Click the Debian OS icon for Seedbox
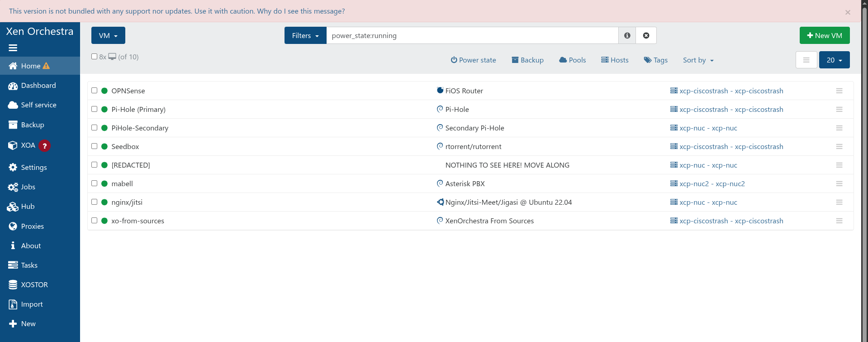The image size is (868, 342). coord(440,146)
